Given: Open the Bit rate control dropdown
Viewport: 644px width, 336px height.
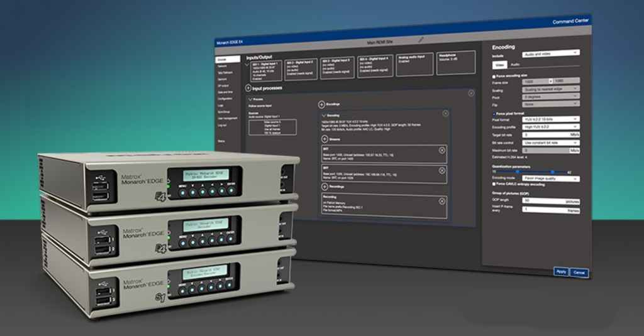Looking at the screenshot, I should (x=551, y=143).
